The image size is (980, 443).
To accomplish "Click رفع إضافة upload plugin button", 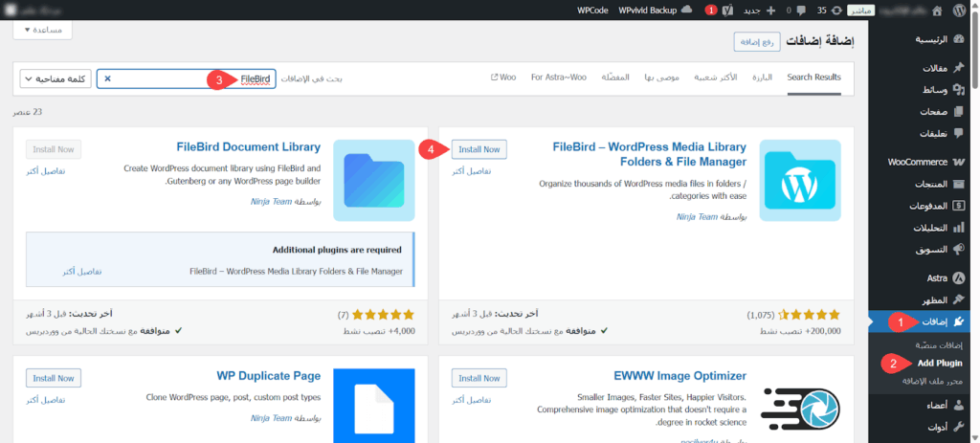I will 757,42.
